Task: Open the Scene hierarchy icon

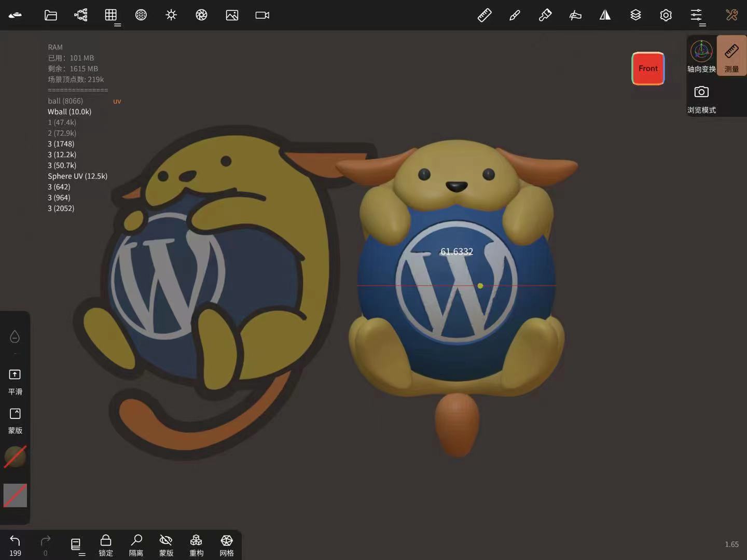Action: 81,15
